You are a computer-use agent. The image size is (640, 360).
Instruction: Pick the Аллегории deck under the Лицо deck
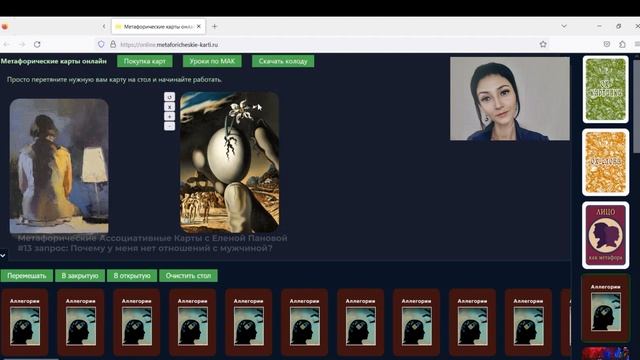pos(605,308)
